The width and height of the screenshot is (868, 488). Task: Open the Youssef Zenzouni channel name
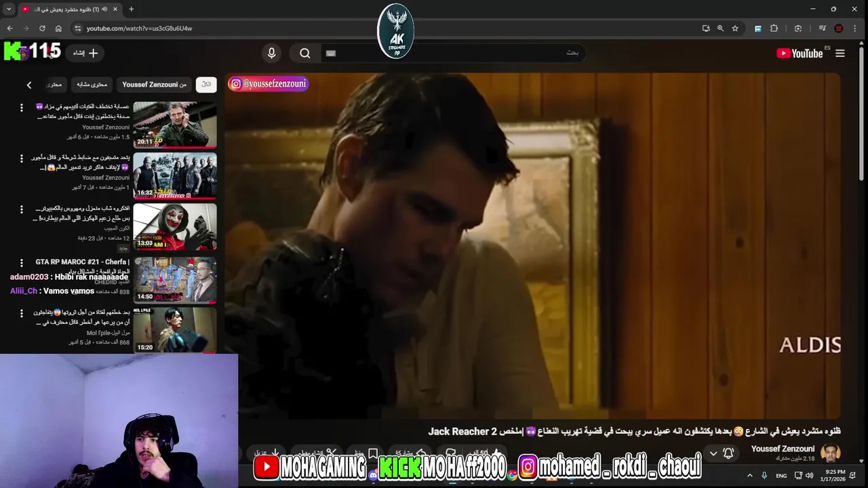(x=783, y=449)
